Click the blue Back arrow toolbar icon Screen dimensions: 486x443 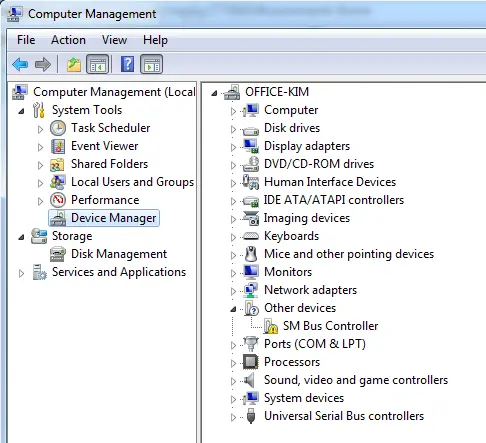(20, 64)
